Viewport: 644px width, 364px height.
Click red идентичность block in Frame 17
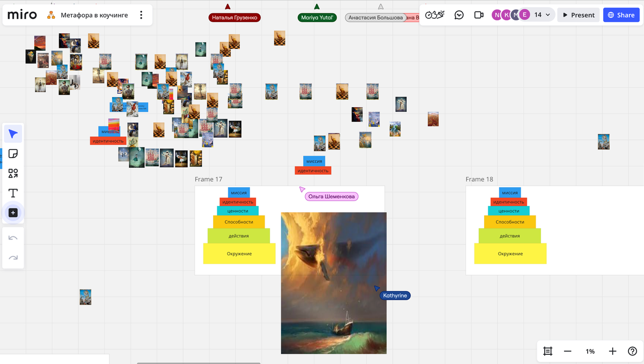pyautogui.click(x=238, y=202)
